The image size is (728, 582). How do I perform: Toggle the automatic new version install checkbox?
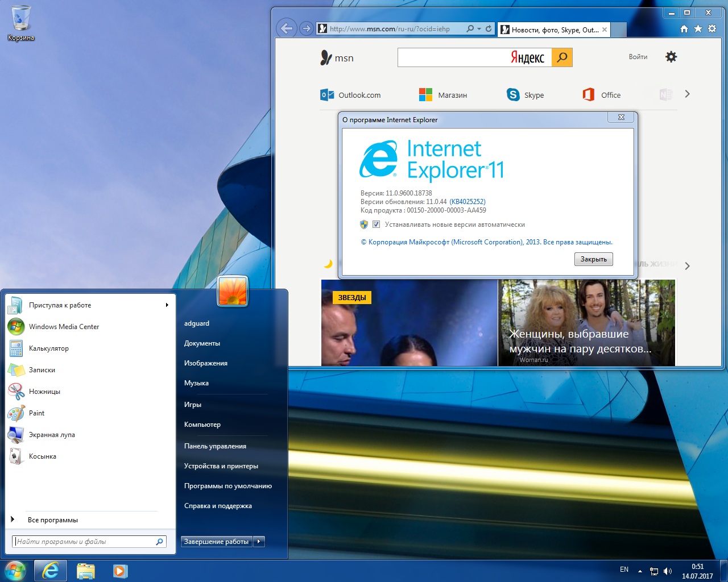click(376, 225)
